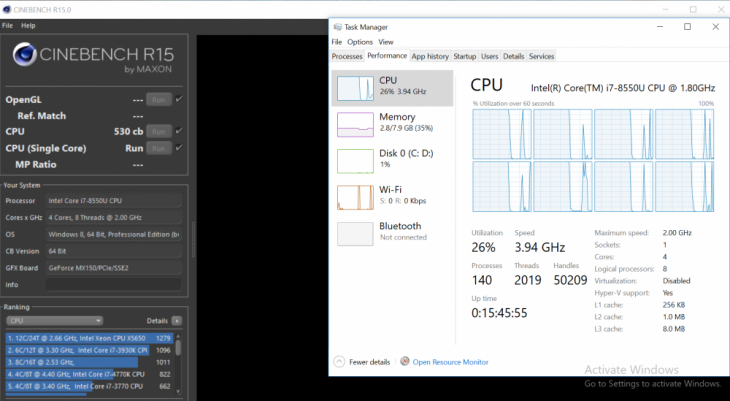Click the Details arrow button in Ranking

point(176,321)
